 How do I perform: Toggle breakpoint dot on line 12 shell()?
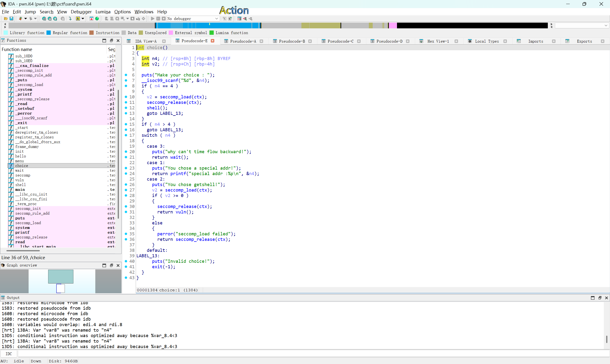[126, 108]
